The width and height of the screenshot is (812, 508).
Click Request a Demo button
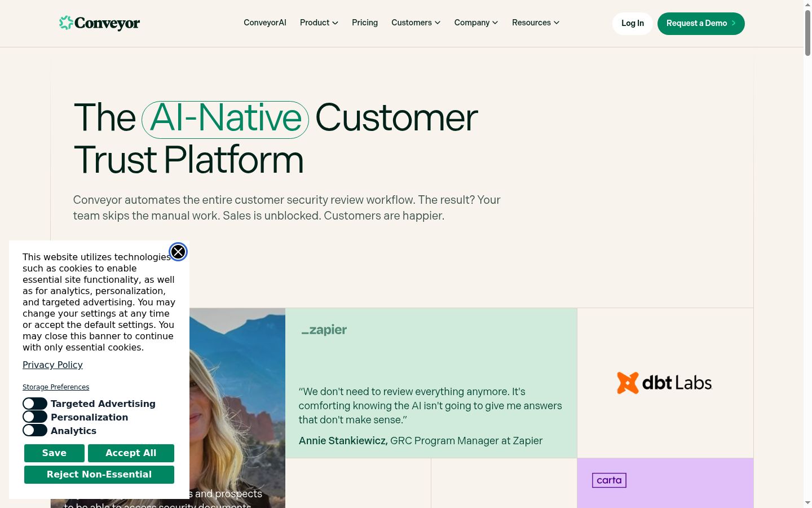(701, 24)
